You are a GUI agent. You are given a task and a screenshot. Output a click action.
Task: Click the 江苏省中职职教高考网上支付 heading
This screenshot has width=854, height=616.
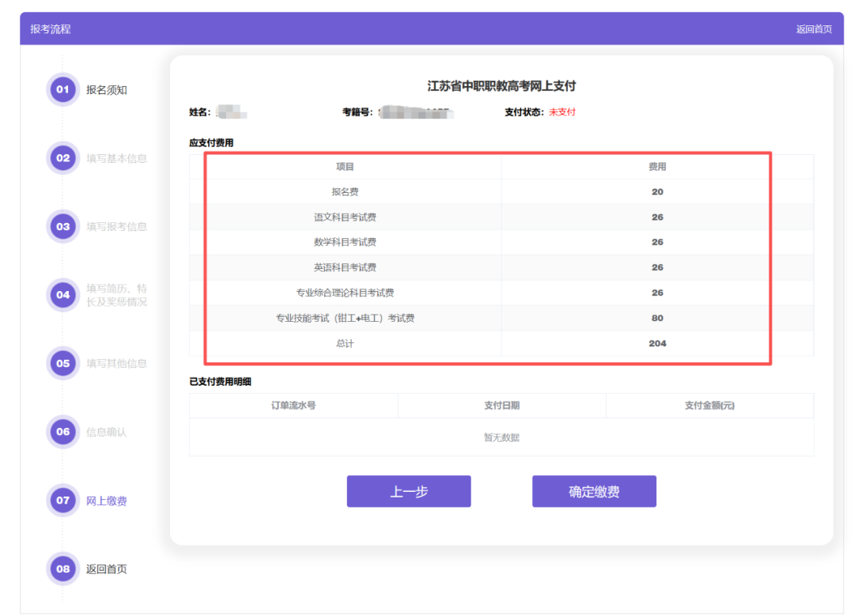[x=501, y=86]
